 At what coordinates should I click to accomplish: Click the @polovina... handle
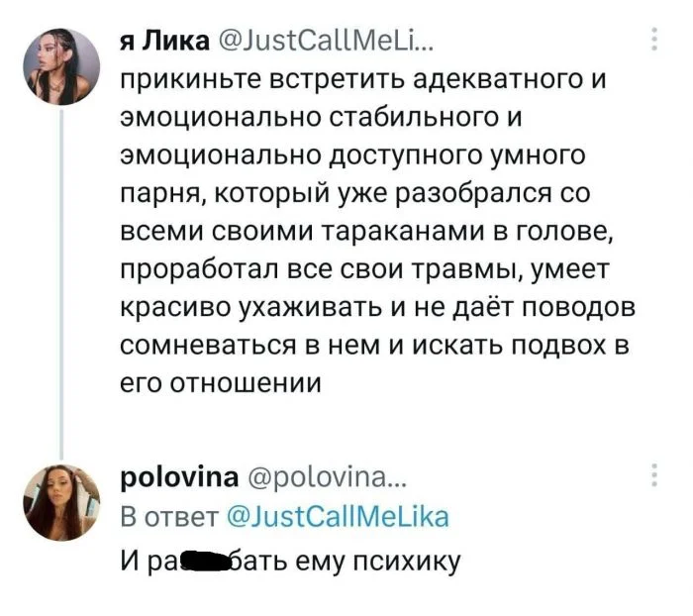click(325, 478)
